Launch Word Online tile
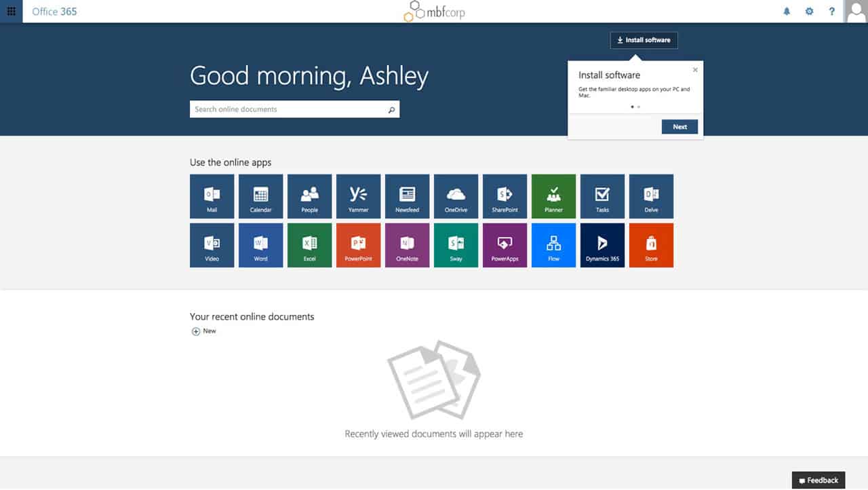 tap(261, 245)
